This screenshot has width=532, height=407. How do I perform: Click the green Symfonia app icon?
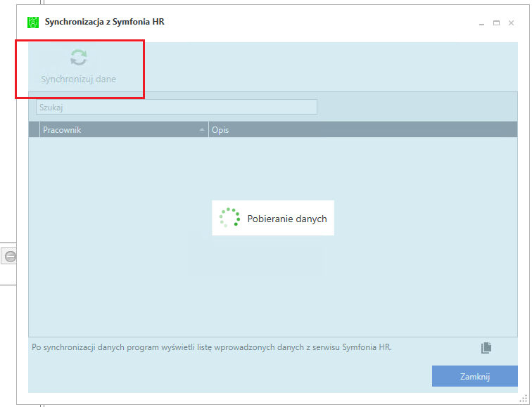33,22
